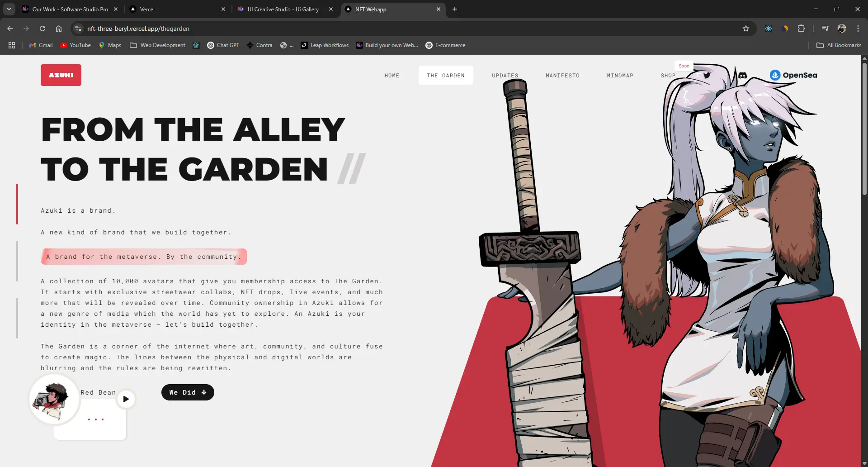Image resolution: width=868 pixels, height=467 pixels.
Task: Open the MINDMAP nav item
Action: pyautogui.click(x=620, y=76)
